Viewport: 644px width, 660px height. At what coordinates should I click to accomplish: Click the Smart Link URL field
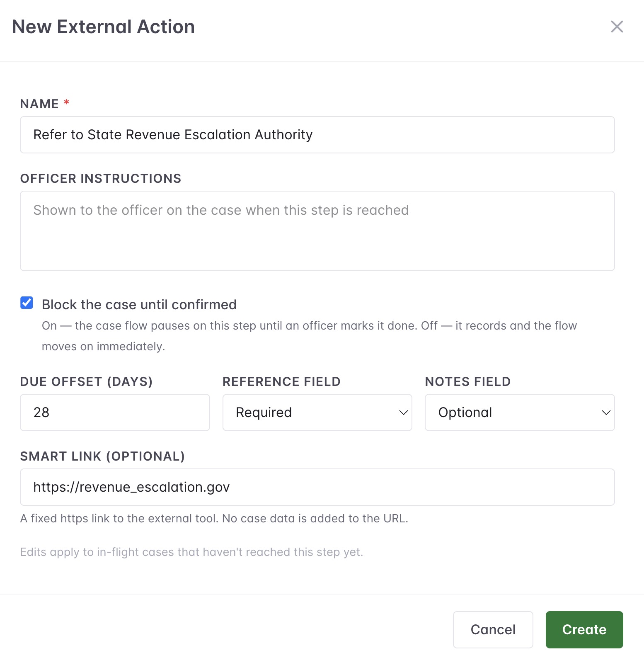[x=317, y=487]
